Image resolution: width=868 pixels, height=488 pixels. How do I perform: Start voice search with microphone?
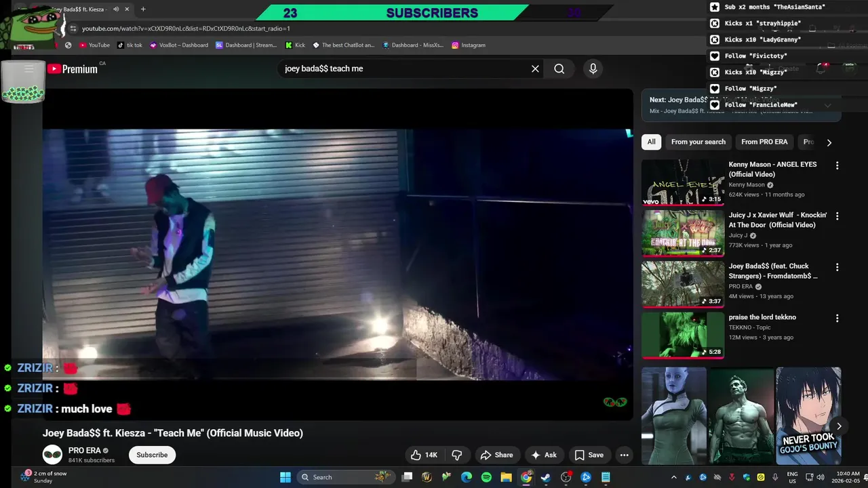tap(593, 68)
